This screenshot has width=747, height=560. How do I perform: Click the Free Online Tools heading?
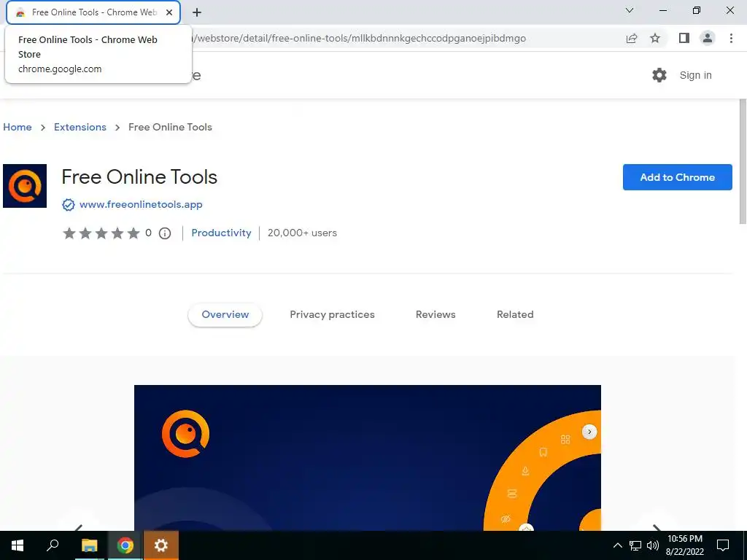click(x=139, y=177)
